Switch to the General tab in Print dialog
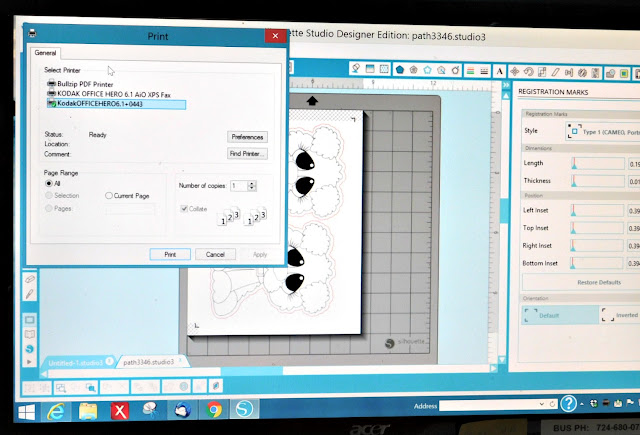This screenshot has height=435, width=640. [45, 53]
